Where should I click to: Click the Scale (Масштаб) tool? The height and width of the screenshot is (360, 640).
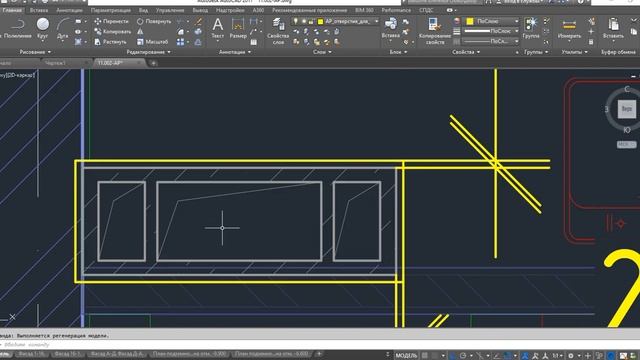152,42
